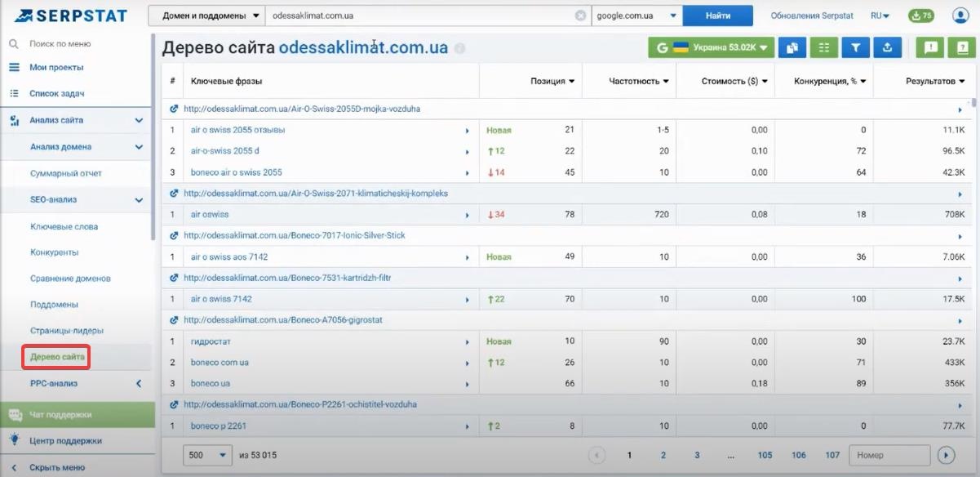
Task: Open Boneco-7017-Ionic-Silver-Stick URL link
Action: pos(295,235)
